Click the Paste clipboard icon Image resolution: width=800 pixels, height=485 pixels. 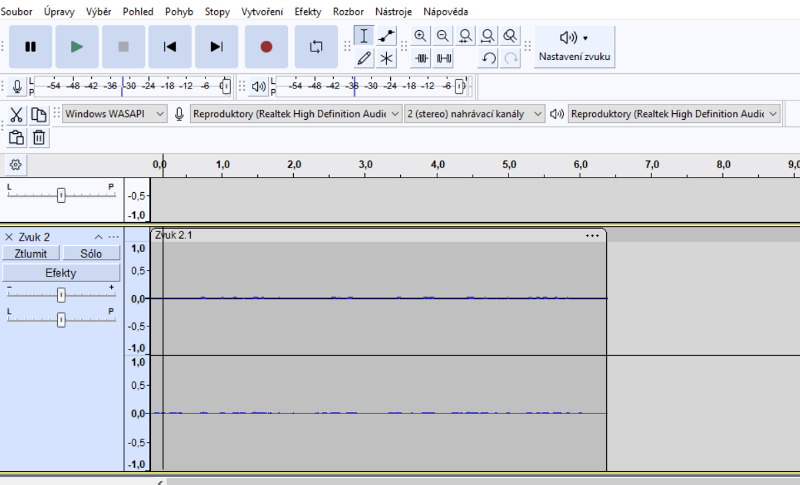16,137
